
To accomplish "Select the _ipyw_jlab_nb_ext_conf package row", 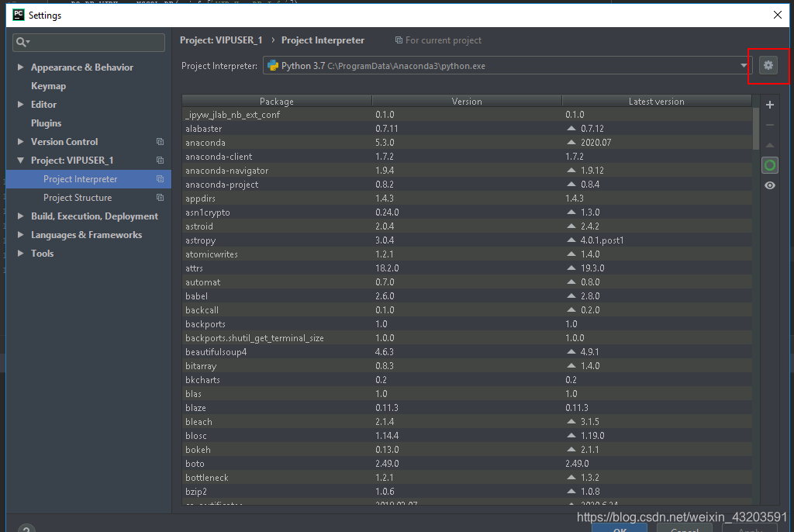I will (x=467, y=115).
